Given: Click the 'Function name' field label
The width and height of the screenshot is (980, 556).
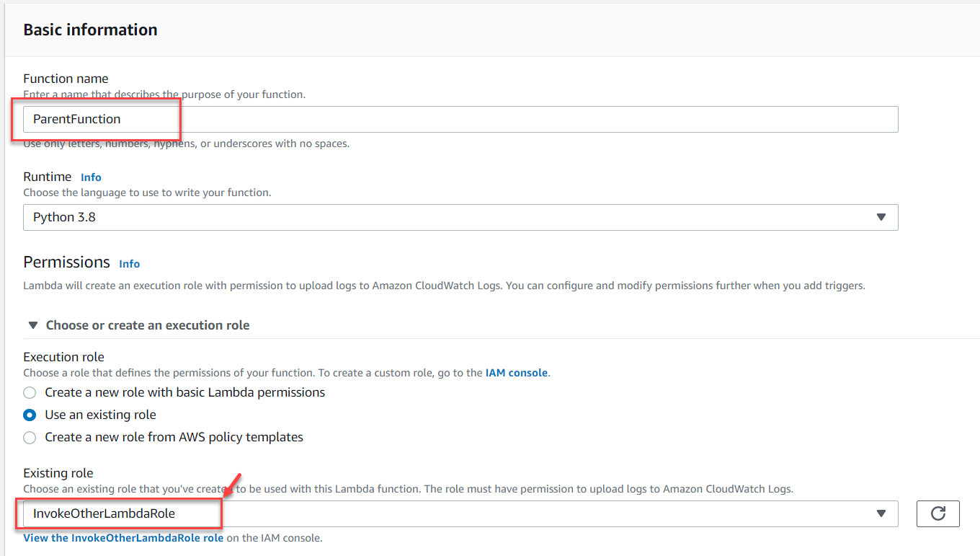Looking at the screenshot, I should point(66,79).
